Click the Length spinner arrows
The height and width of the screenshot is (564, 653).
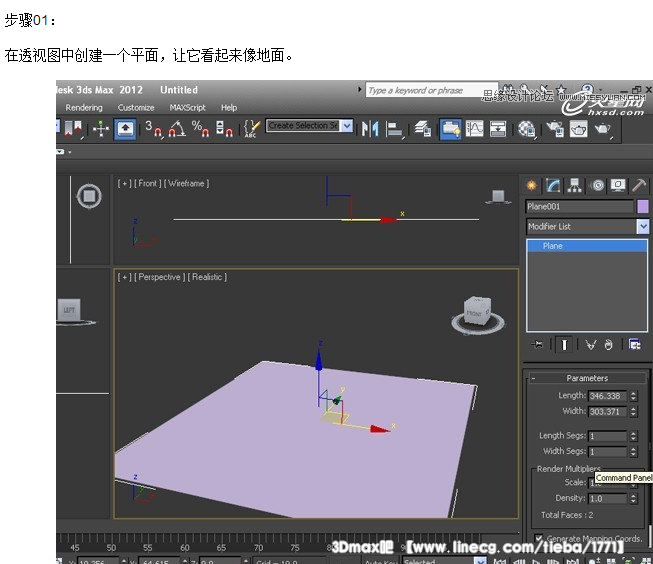point(633,396)
